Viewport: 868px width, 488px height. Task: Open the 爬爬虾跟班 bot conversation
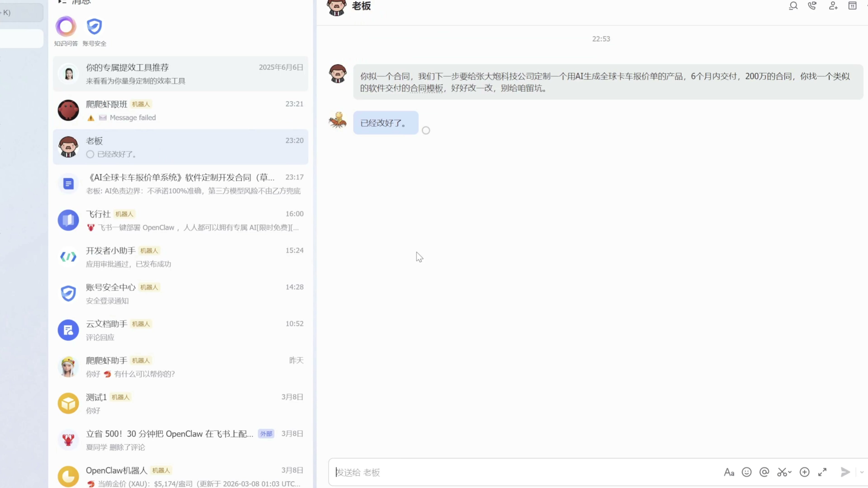(x=180, y=110)
